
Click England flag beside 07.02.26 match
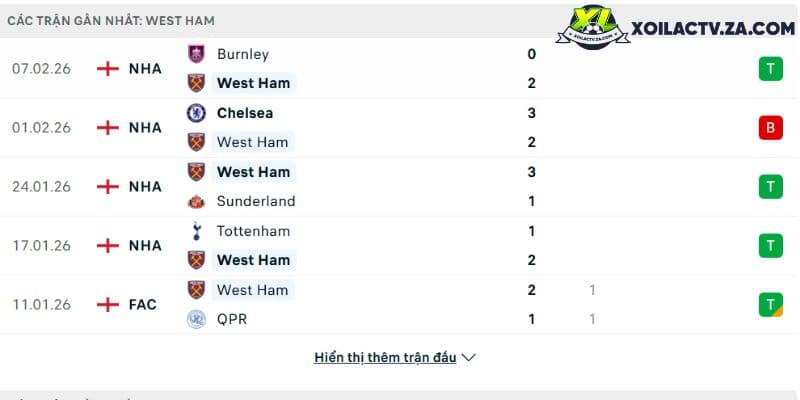pyautogui.click(x=108, y=69)
